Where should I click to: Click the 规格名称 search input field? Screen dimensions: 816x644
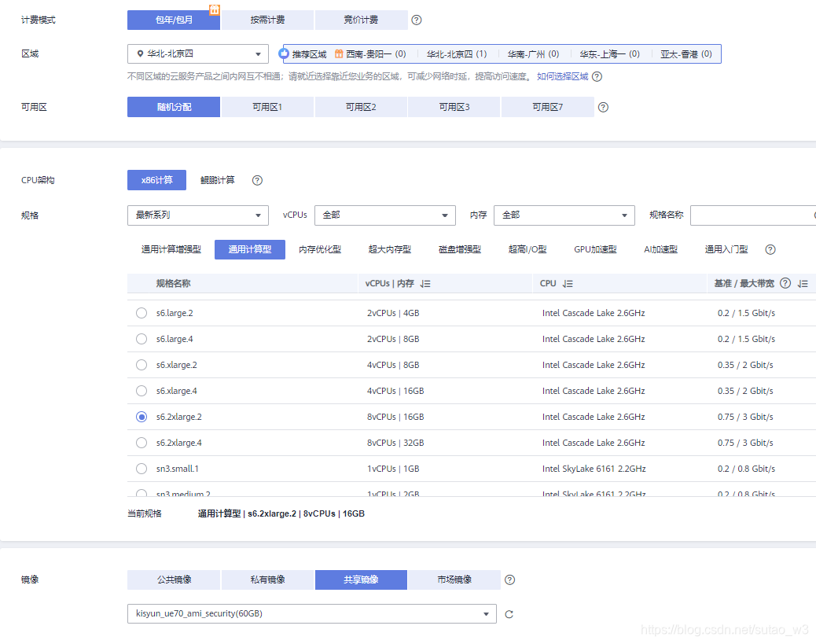(755, 215)
